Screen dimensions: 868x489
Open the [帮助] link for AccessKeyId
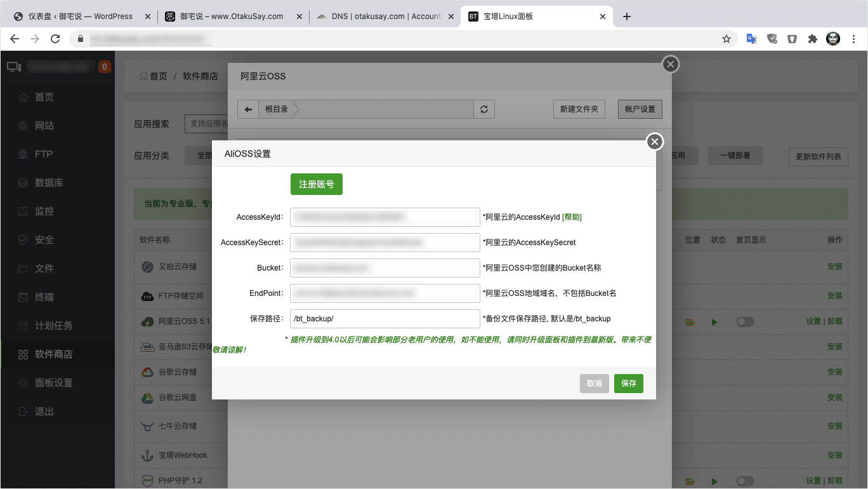[572, 217]
